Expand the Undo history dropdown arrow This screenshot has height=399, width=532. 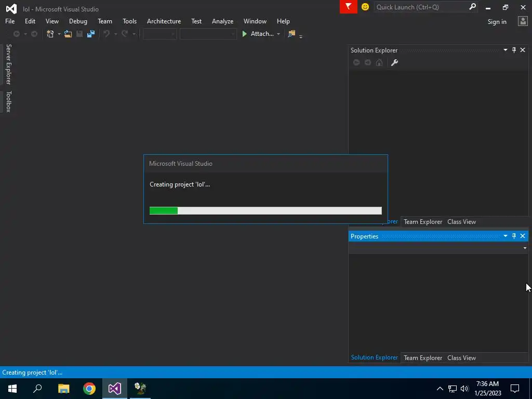tap(115, 34)
